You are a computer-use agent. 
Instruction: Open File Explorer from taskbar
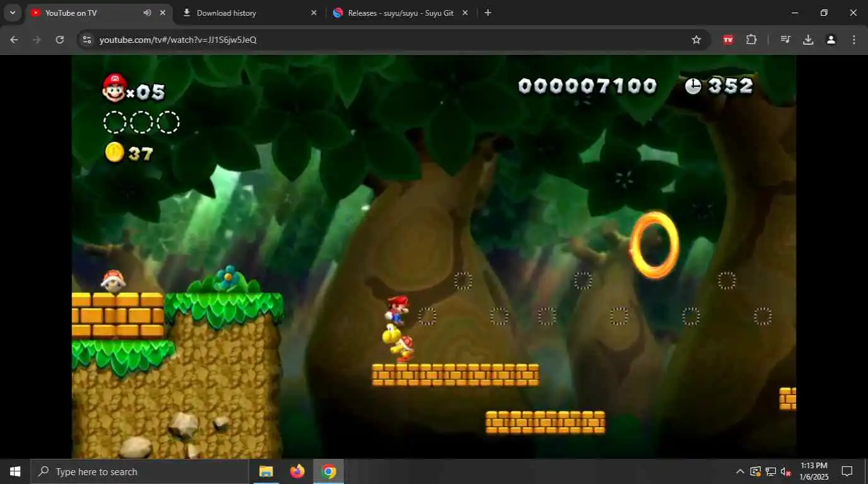click(266, 471)
